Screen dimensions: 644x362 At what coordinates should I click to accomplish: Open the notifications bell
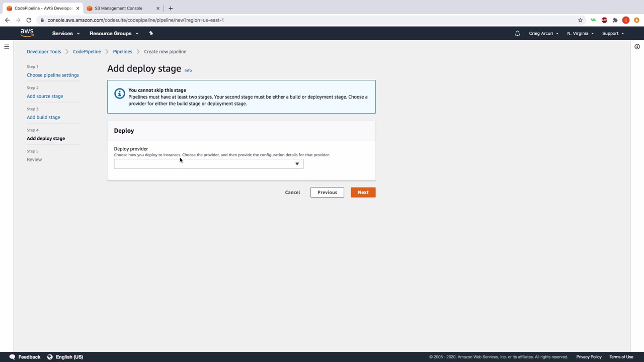coord(517,33)
